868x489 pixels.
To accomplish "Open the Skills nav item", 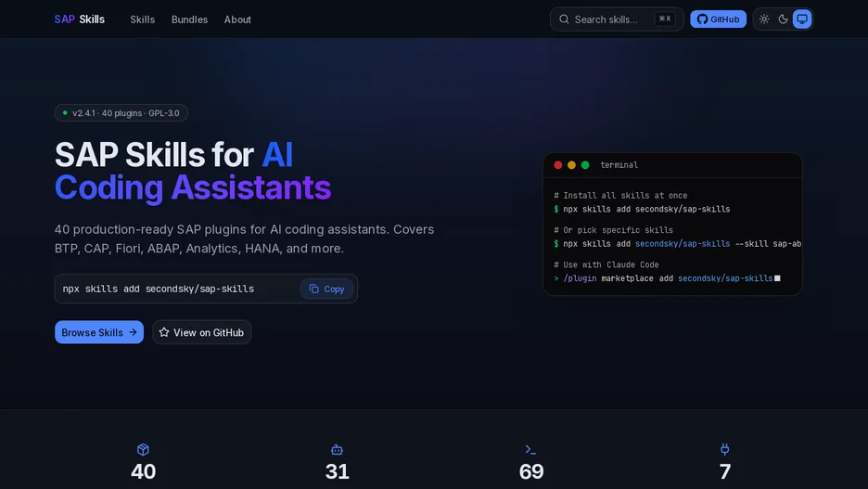I will (142, 19).
